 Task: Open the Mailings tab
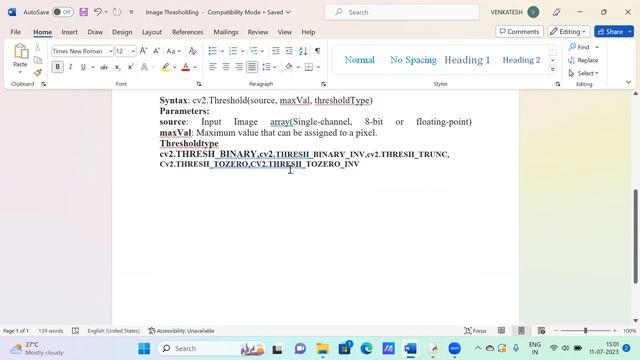click(226, 32)
